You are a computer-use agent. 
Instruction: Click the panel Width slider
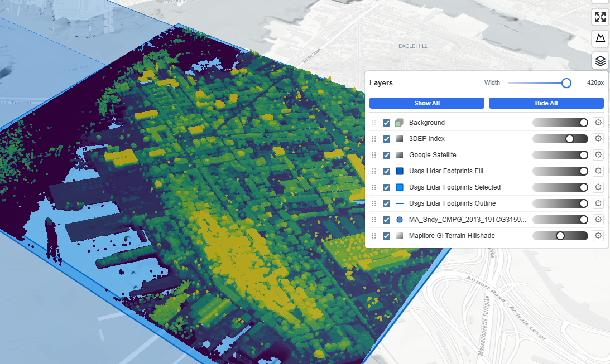[537, 83]
